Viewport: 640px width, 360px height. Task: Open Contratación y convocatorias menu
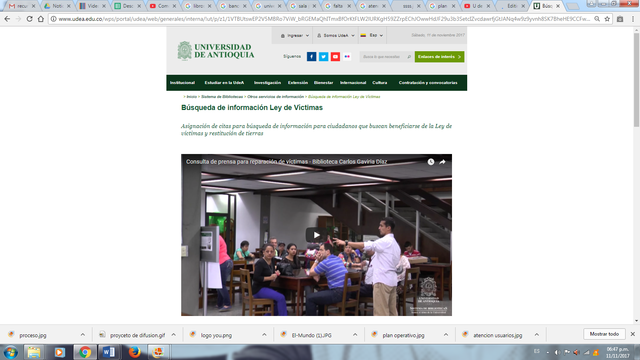[428, 83]
